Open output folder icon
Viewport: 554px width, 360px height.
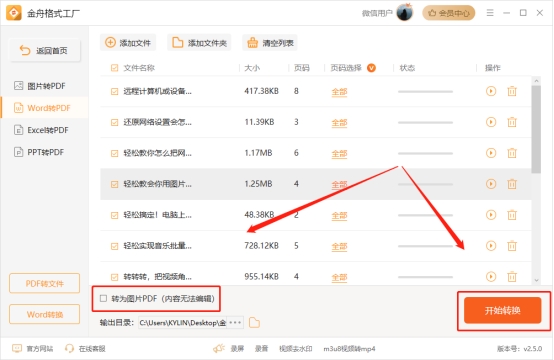254,323
